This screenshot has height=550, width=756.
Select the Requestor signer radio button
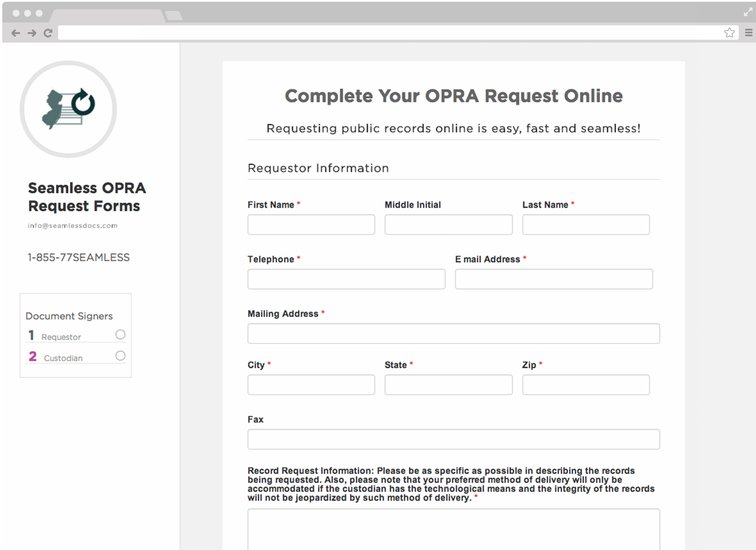point(120,335)
